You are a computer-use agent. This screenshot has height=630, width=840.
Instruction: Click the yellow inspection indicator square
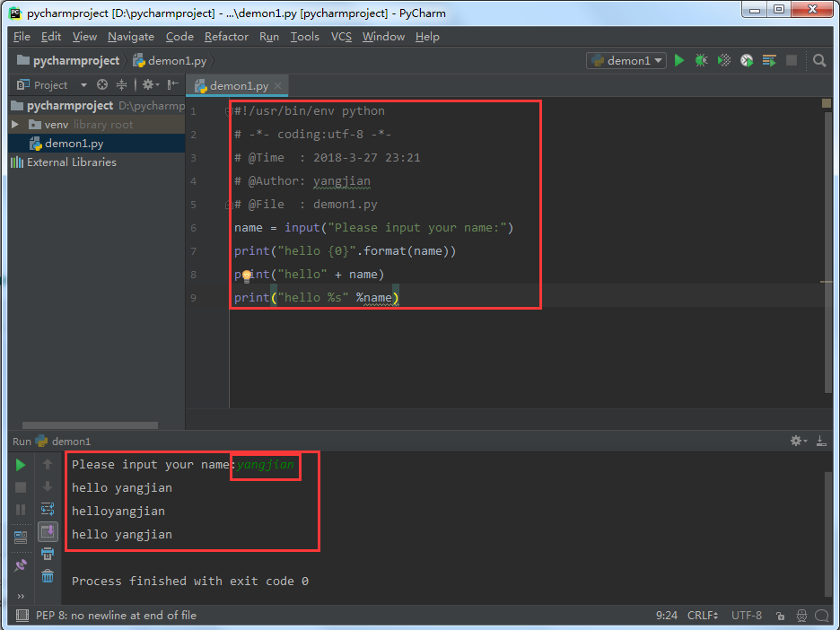pos(826,103)
